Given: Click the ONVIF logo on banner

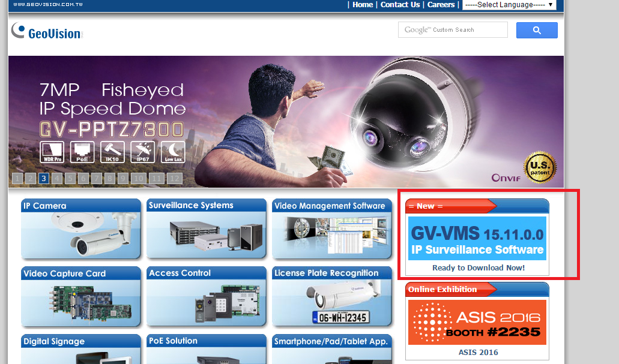Looking at the screenshot, I should coord(506,178).
